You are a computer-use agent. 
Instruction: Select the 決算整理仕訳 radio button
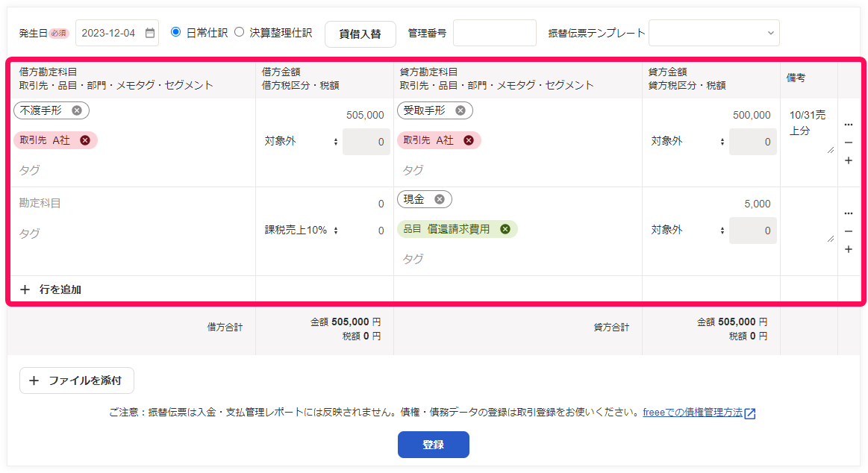coord(239,32)
